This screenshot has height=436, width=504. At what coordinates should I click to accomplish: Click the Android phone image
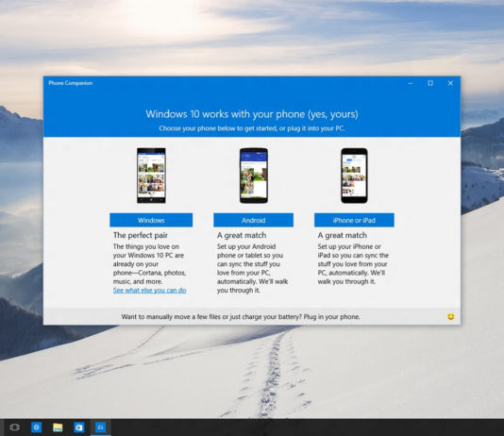[254, 176]
